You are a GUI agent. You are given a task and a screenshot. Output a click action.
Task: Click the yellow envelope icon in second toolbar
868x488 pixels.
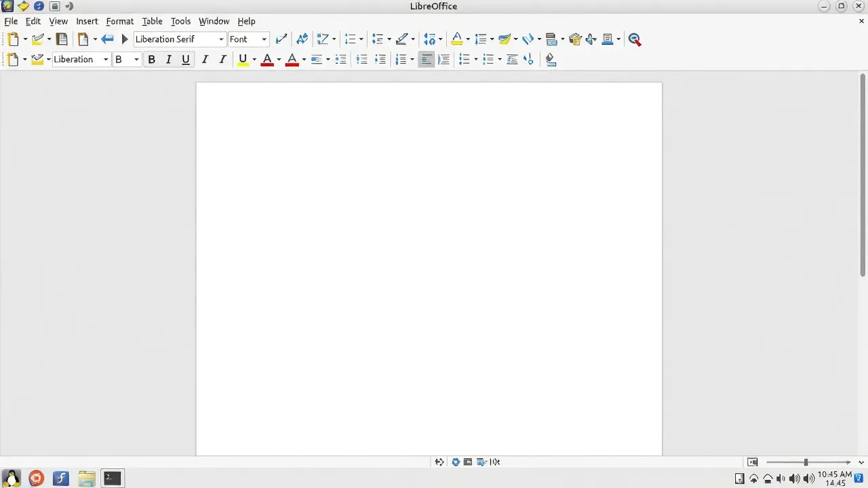(x=37, y=60)
